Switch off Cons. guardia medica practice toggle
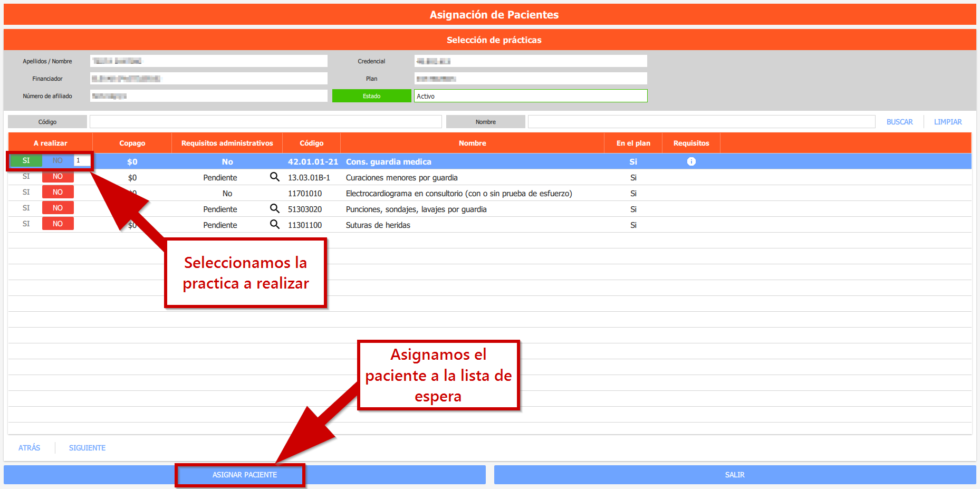The image size is (980, 489). [57, 161]
